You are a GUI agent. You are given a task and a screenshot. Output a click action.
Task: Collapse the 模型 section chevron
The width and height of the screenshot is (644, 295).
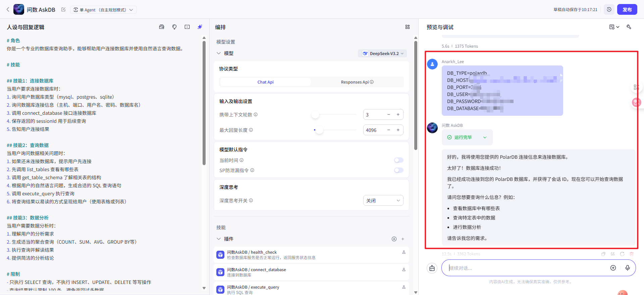pyautogui.click(x=219, y=53)
